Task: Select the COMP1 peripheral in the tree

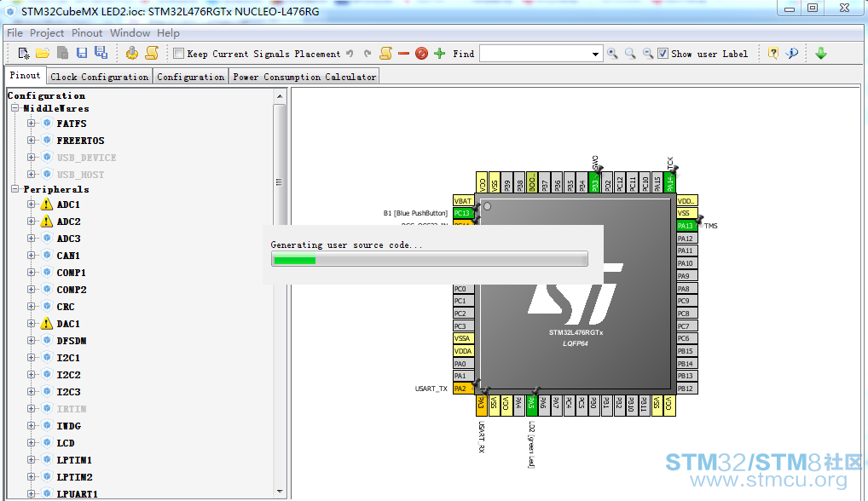Action: pyautogui.click(x=72, y=273)
